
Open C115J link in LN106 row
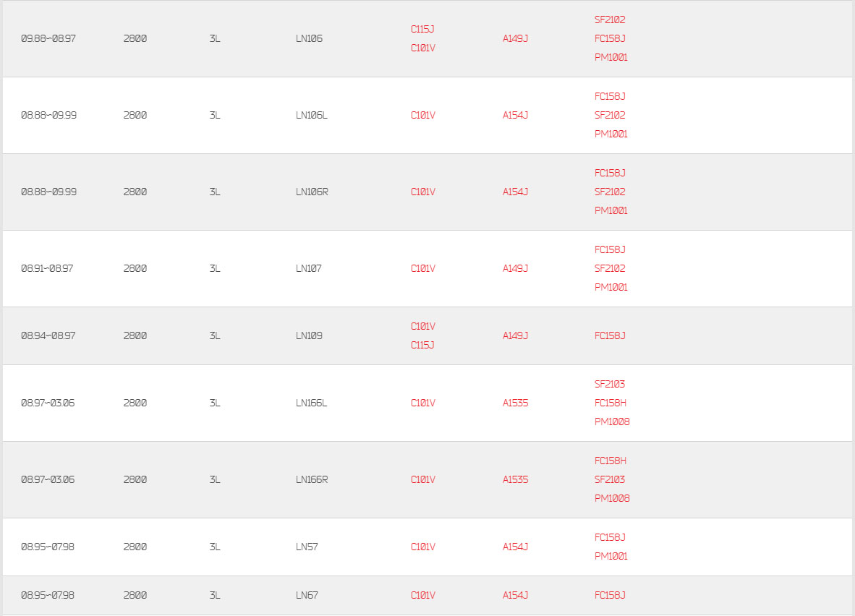coord(422,29)
